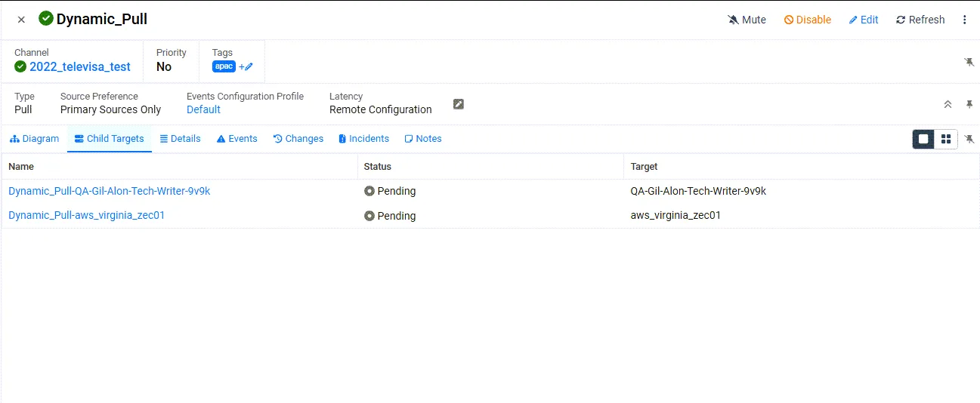Mute the Dynamic_Pull target
980x403 pixels.
tap(747, 20)
